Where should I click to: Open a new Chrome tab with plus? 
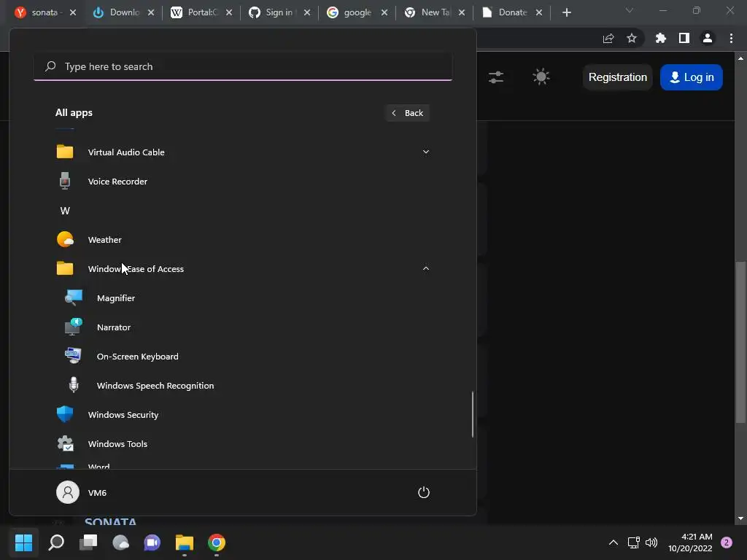tap(566, 12)
